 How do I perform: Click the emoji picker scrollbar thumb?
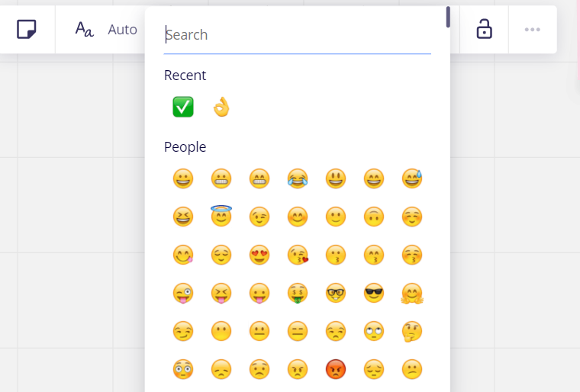448,17
